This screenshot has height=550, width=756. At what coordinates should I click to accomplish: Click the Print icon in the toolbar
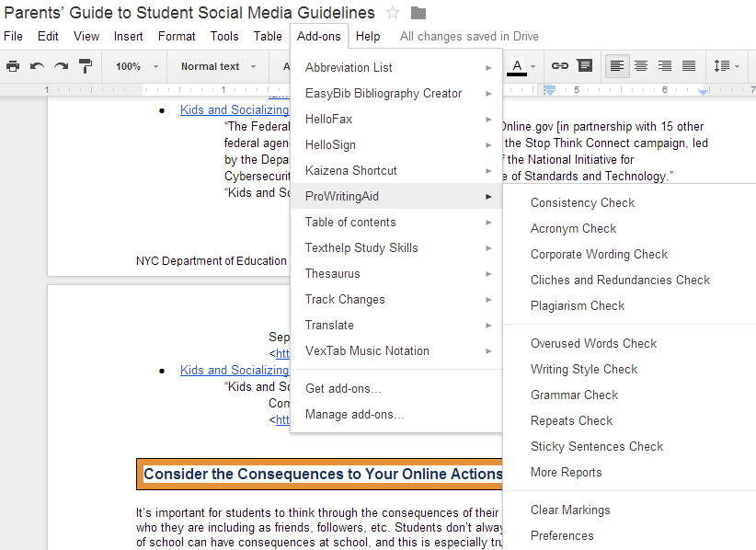tap(13, 66)
